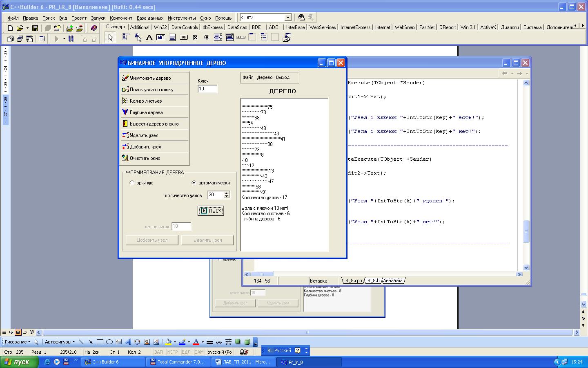The height and width of the screenshot is (368, 588).
Task: Select the CheckBox component icon
Action: point(195,37)
